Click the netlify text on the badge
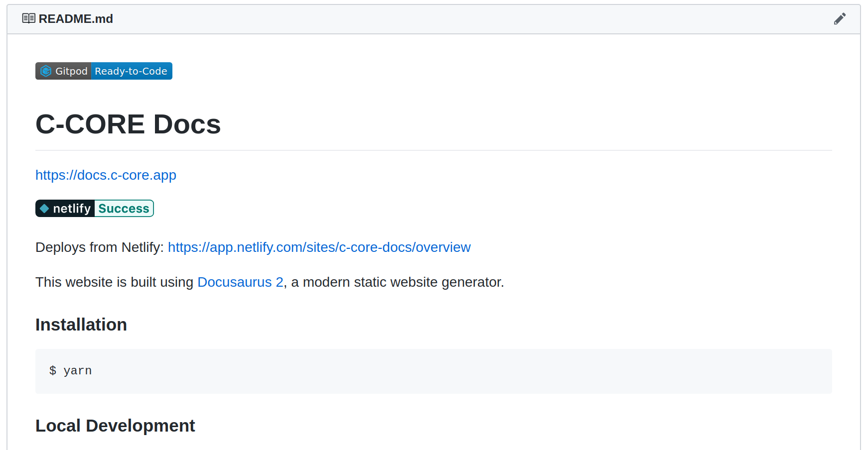Image resolution: width=868 pixels, height=450 pixels. coord(71,208)
